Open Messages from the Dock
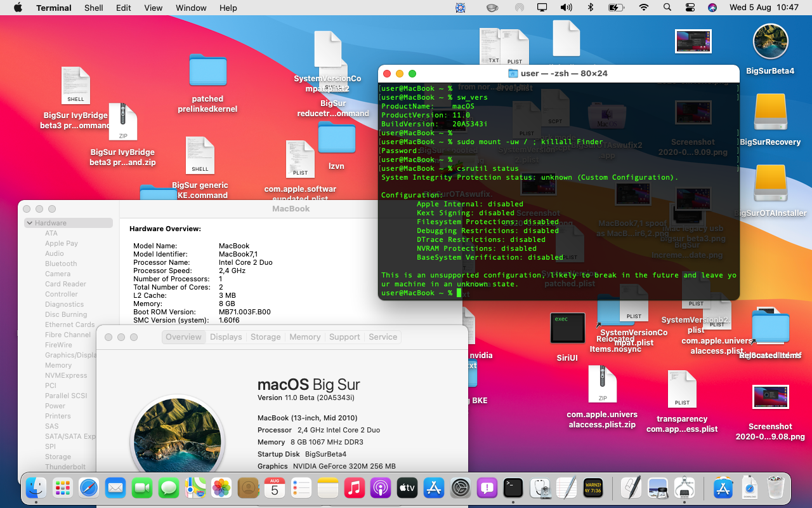Viewport: 812px width, 508px height. tap(169, 488)
